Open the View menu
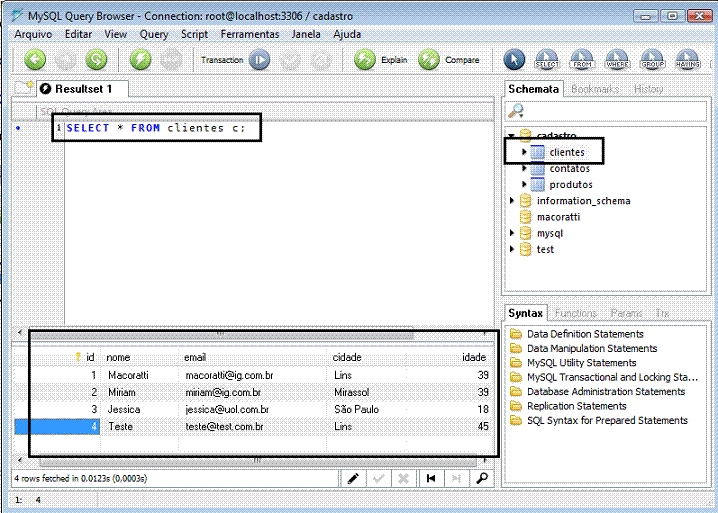The height and width of the screenshot is (513, 718). [x=115, y=34]
